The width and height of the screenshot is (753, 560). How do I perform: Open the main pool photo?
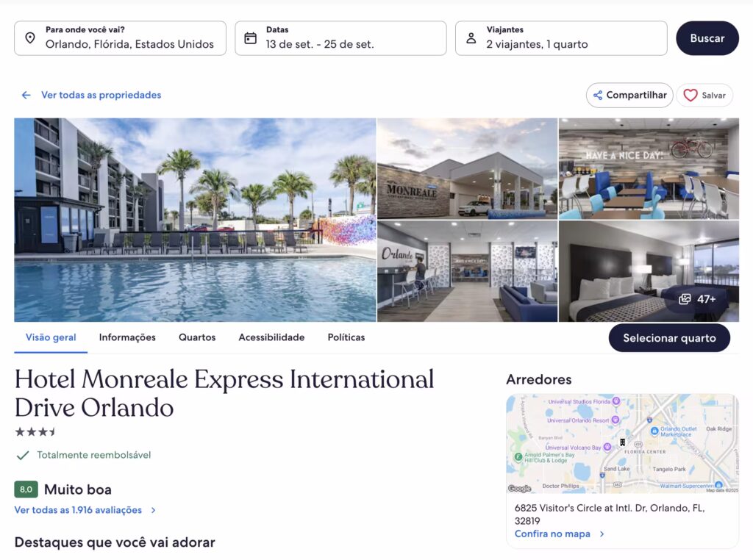coord(195,220)
